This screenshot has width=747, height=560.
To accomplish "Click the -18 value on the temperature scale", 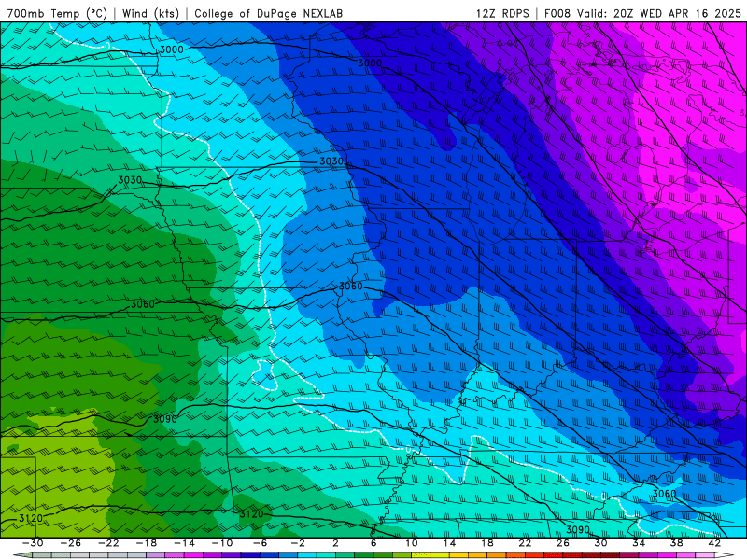I will pyautogui.click(x=147, y=543).
